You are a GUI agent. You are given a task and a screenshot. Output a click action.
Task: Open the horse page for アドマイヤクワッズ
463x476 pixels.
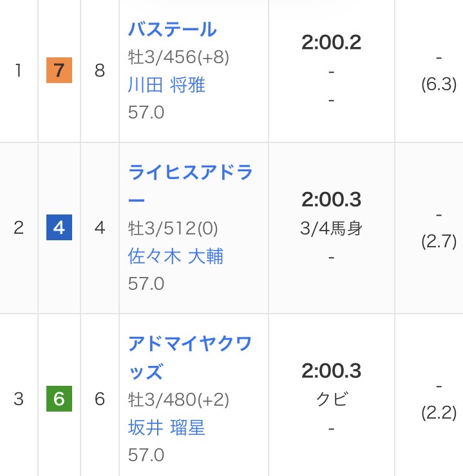(189, 345)
